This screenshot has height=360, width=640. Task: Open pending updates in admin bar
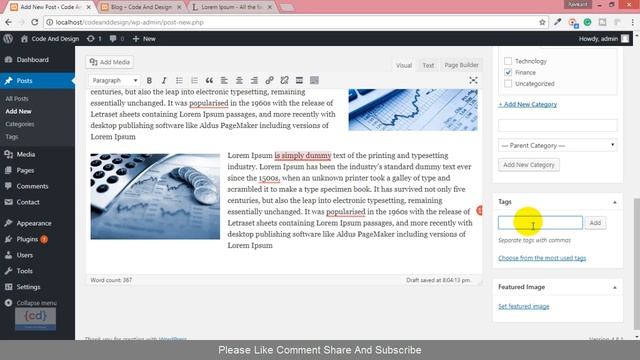pos(94,39)
